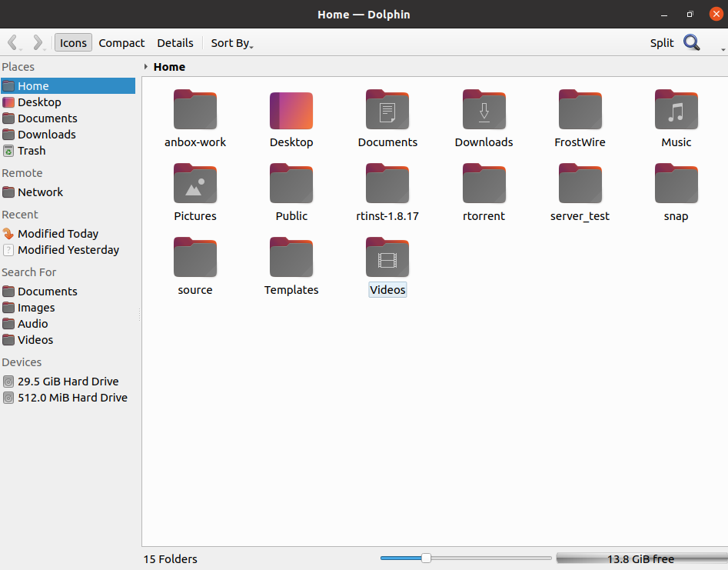Select Audio under Search For
This screenshot has width=728, height=570.
pyautogui.click(x=34, y=323)
